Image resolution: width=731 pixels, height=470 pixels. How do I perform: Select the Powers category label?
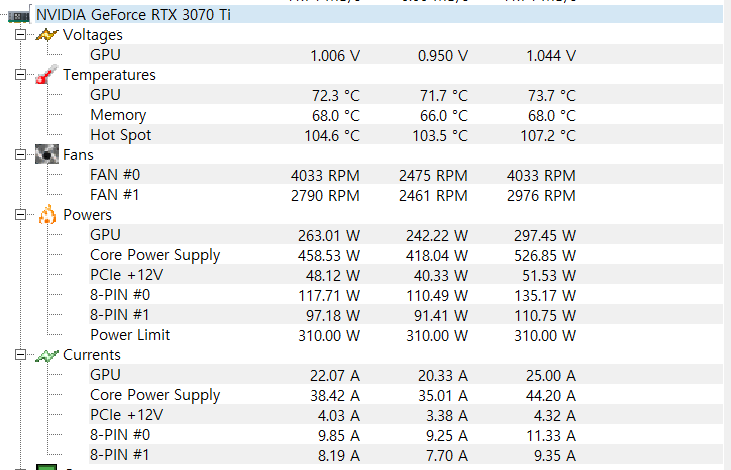tap(88, 215)
